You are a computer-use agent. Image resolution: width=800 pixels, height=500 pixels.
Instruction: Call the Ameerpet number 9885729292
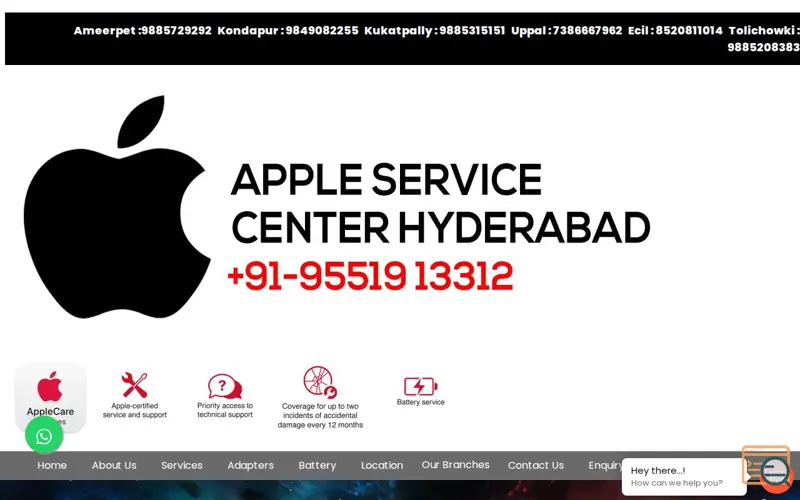point(176,31)
